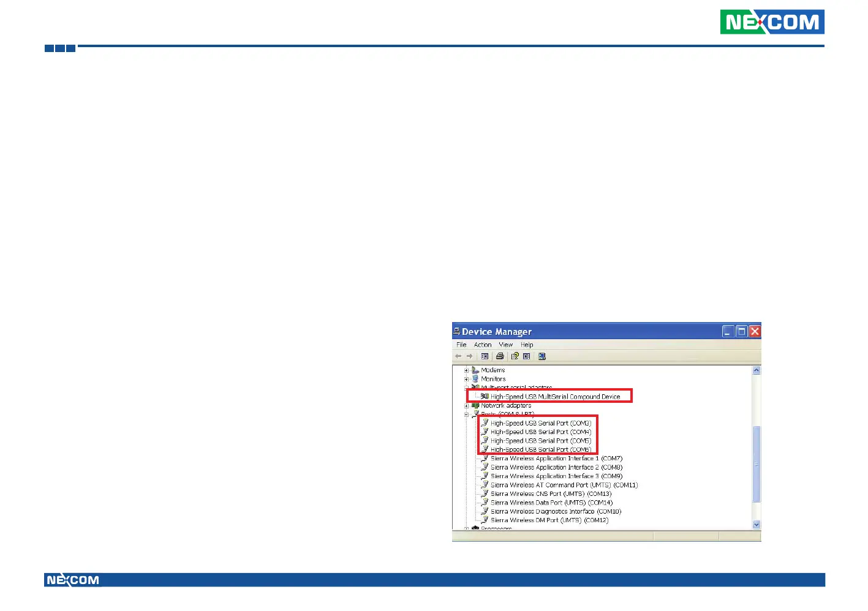This screenshot has width=868, height=611.
Task: Select High-Speed USB Serial Port (COM6)
Action: [540, 449]
